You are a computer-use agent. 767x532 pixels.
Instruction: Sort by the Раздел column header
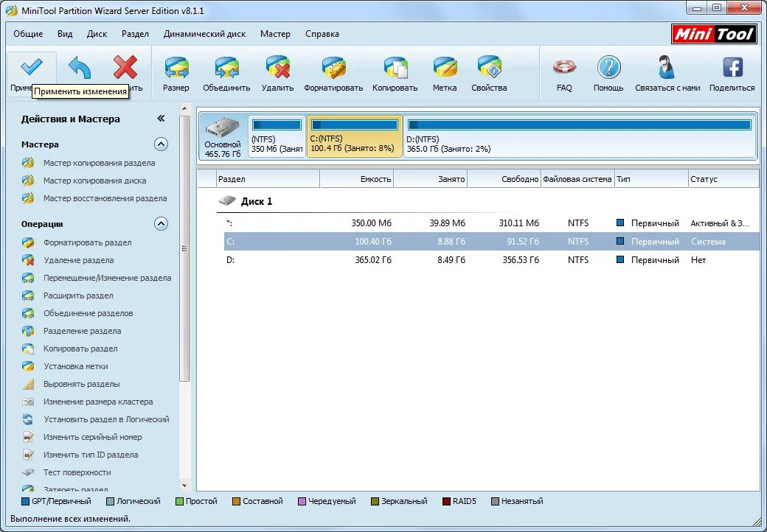[x=268, y=179]
